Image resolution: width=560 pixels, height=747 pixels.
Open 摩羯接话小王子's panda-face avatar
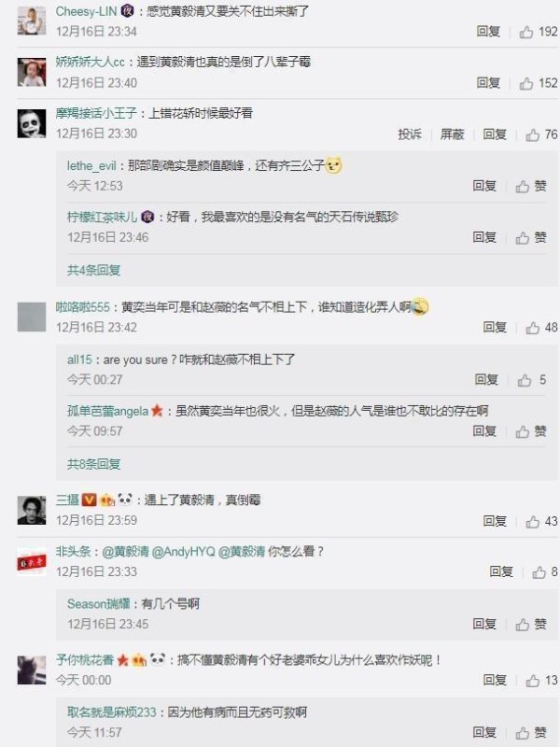tap(32, 123)
